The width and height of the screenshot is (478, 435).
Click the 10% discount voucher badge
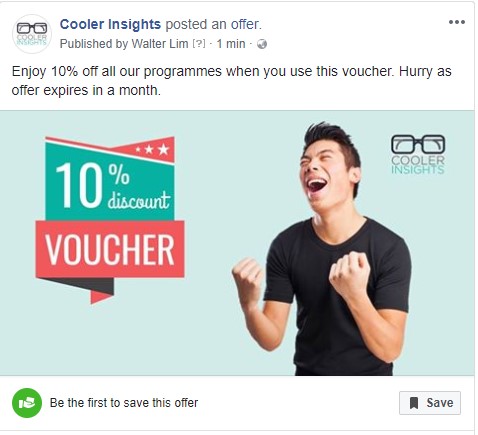click(x=110, y=220)
